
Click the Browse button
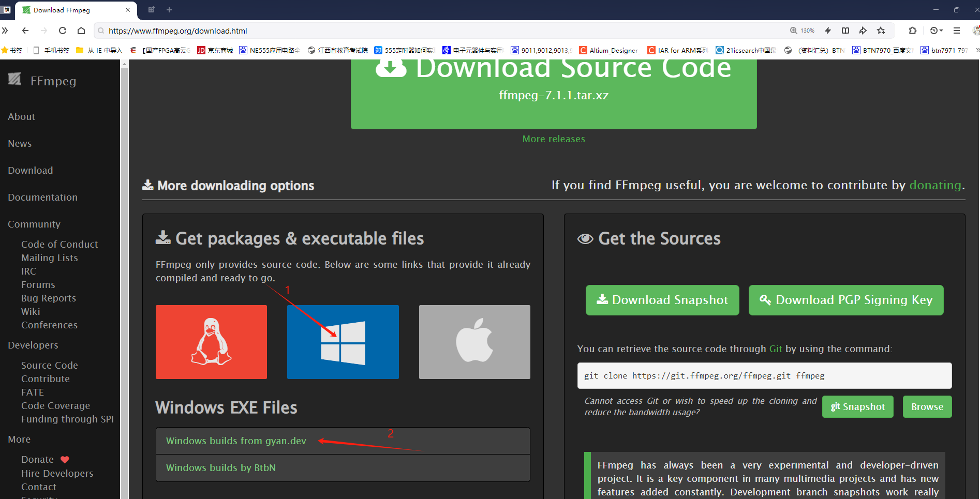click(x=927, y=406)
